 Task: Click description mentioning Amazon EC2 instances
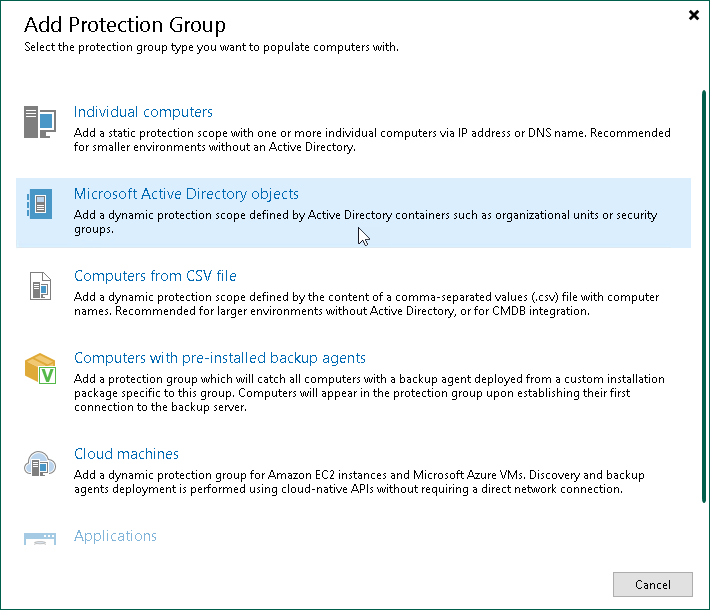(359, 482)
